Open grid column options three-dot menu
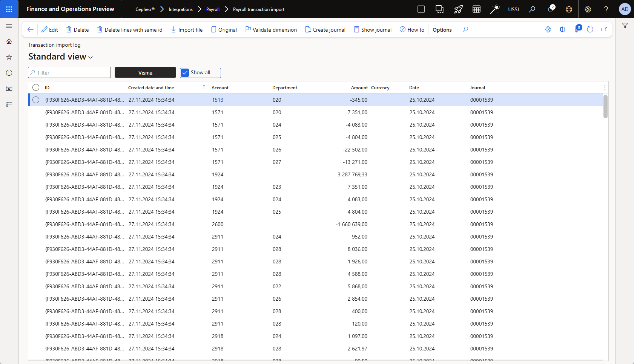 click(x=605, y=87)
